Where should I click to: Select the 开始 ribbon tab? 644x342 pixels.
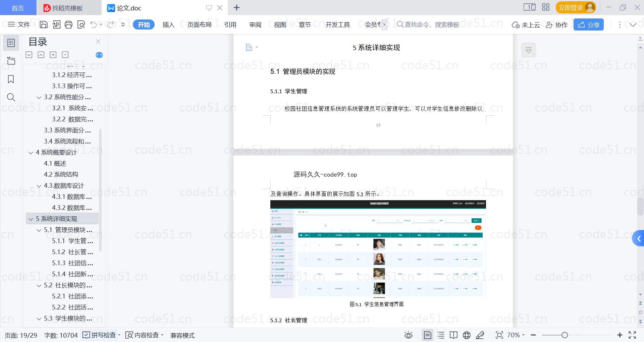pos(144,24)
